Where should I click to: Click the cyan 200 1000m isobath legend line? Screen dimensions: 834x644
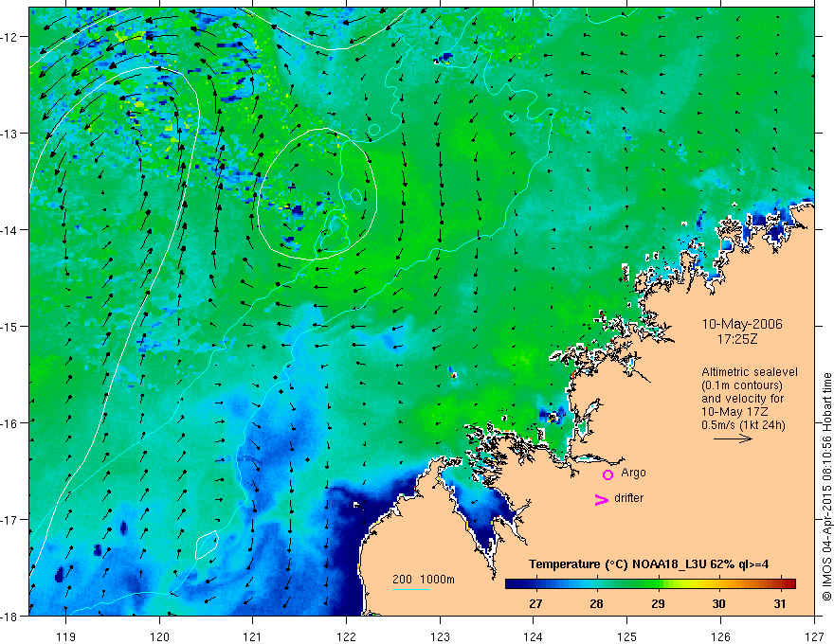click(411, 589)
